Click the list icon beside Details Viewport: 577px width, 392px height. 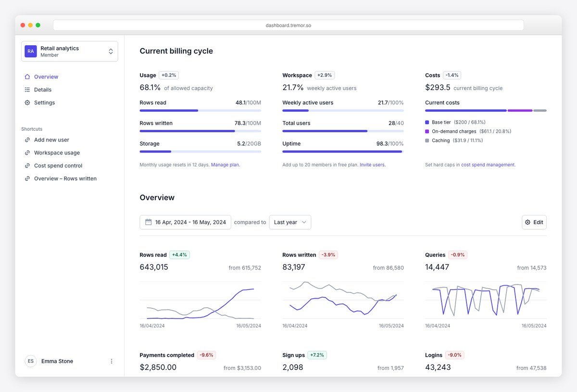[27, 89]
